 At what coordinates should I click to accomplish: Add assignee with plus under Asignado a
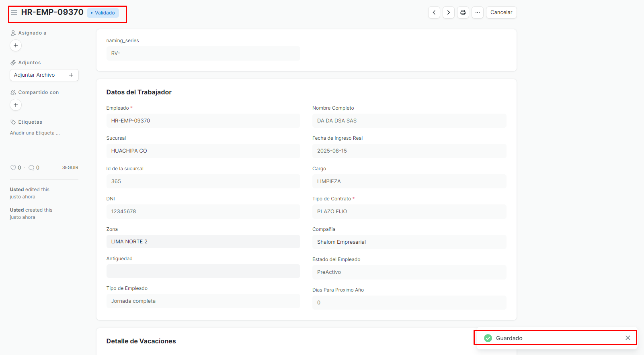pyautogui.click(x=16, y=45)
